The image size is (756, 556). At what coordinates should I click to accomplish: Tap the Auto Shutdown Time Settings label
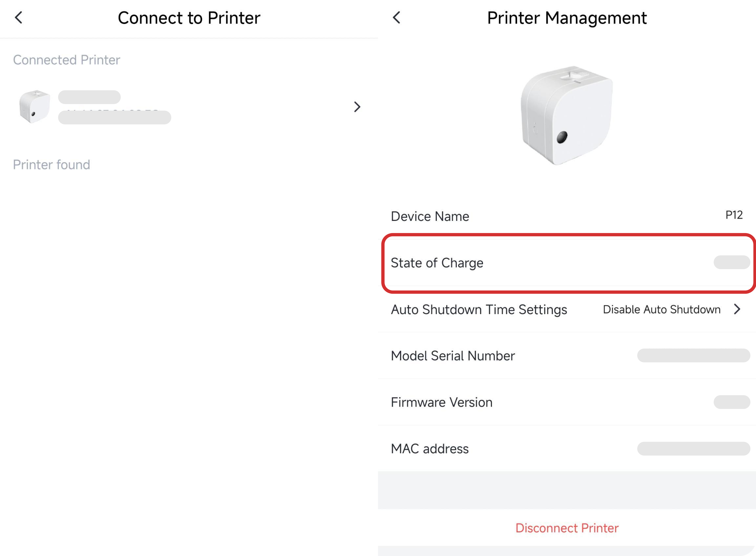(x=479, y=309)
